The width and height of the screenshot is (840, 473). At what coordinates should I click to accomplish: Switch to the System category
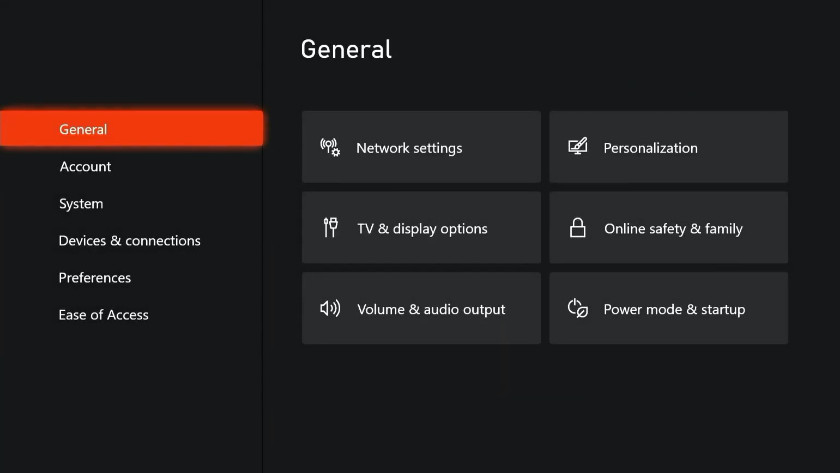click(81, 204)
